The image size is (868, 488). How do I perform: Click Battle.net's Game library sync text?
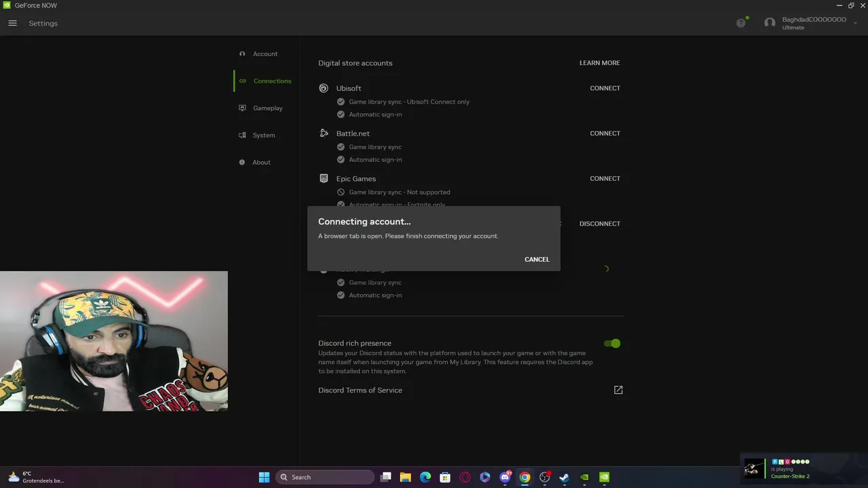pyautogui.click(x=375, y=147)
